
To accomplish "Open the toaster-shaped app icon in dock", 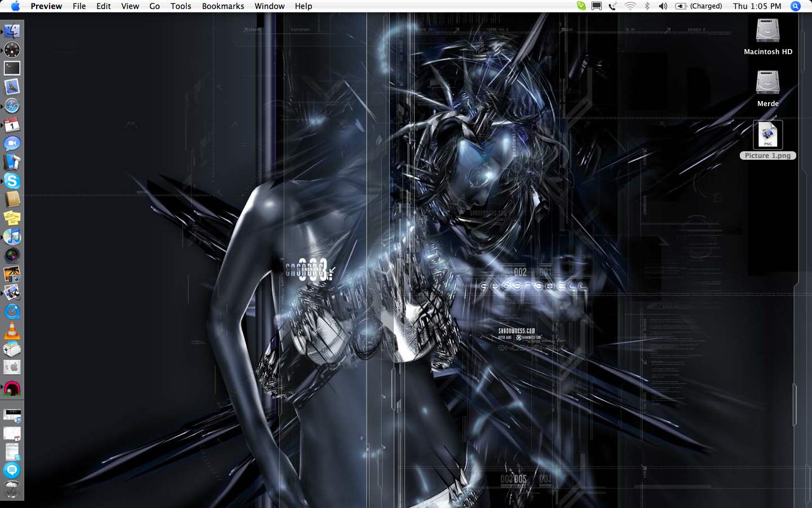I will click(x=12, y=349).
